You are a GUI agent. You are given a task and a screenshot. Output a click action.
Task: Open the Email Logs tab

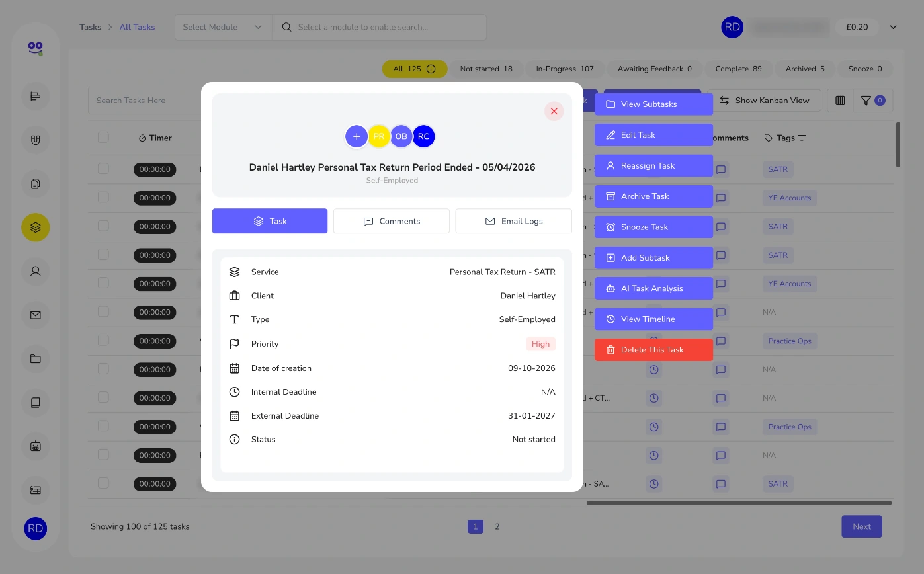click(x=513, y=221)
